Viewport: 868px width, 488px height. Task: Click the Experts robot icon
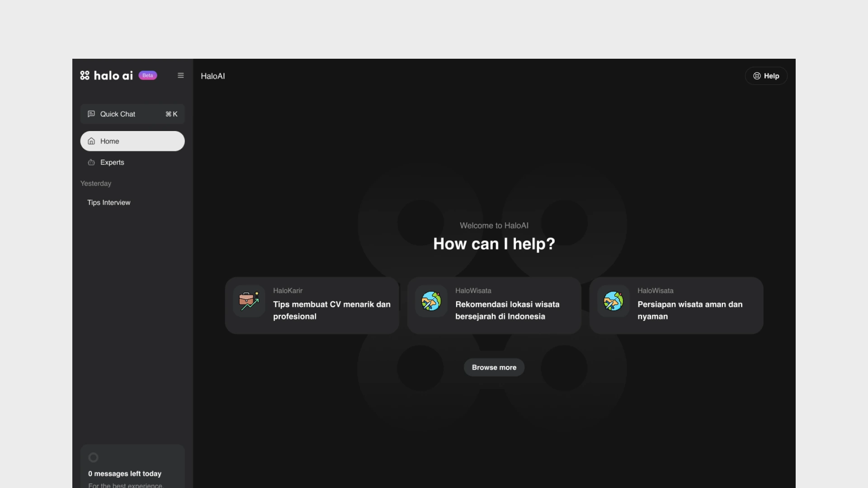(91, 162)
